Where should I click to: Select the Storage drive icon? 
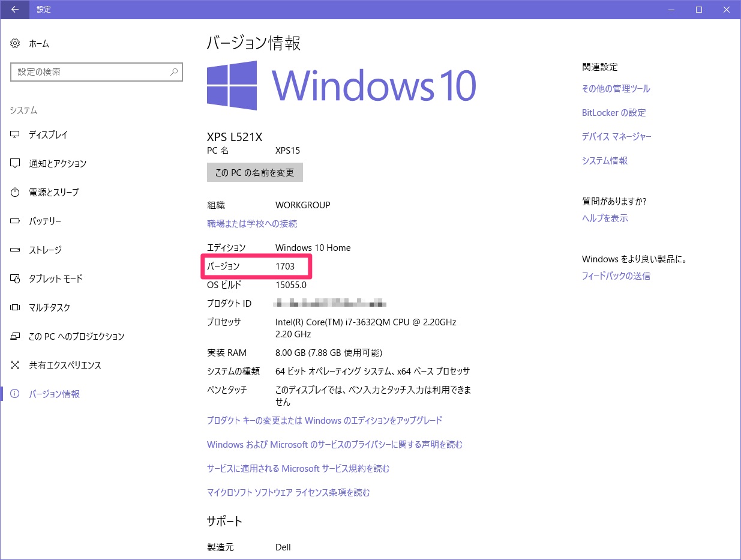(16, 250)
